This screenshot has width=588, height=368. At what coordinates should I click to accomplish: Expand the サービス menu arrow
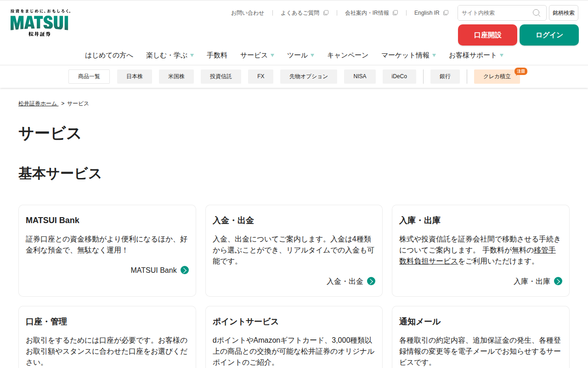pos(272,55)
